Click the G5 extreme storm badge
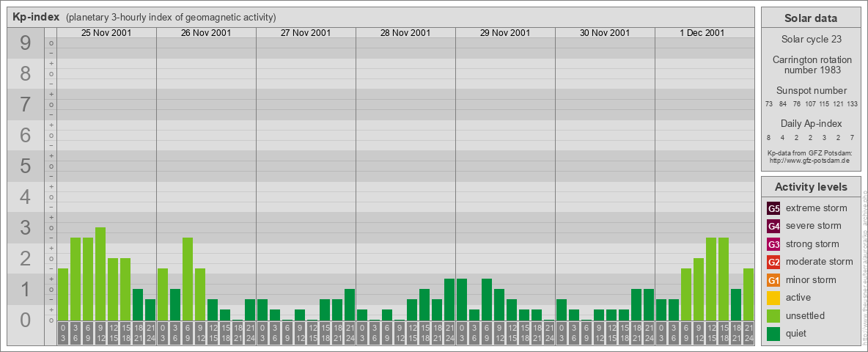This screenshot has width=868, height=352. [x=773, y=208]
